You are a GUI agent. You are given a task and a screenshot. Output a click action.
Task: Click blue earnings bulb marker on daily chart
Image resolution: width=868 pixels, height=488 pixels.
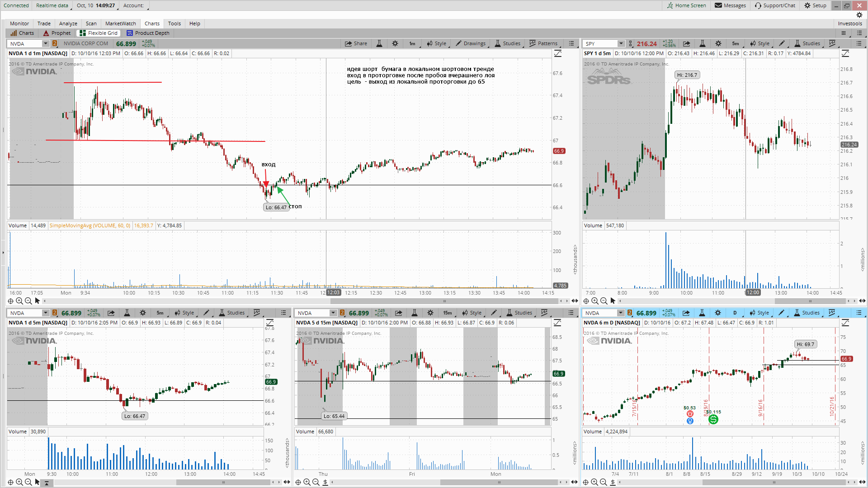[690, 421]
